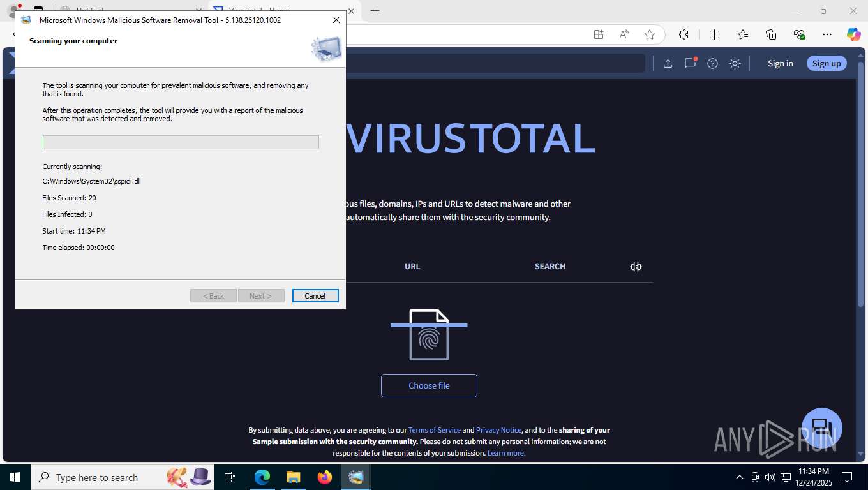Open Edge Settings and more menu
This screenshot has height=490, width=868.
click(x=827, y=34)
